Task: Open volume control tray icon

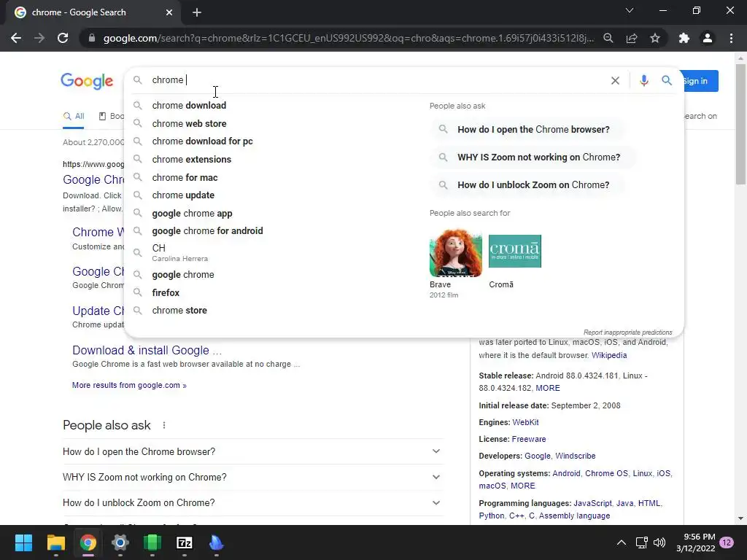Action: point(659,542)
